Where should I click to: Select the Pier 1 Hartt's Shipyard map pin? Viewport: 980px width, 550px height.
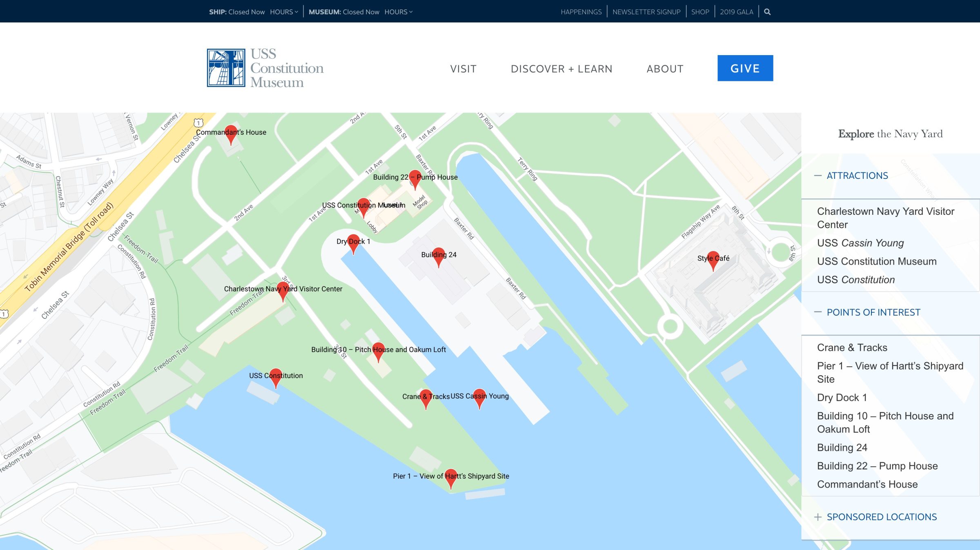(451, 479)
